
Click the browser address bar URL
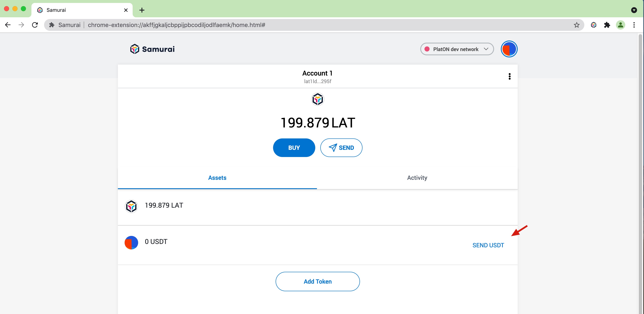point(176,25)
